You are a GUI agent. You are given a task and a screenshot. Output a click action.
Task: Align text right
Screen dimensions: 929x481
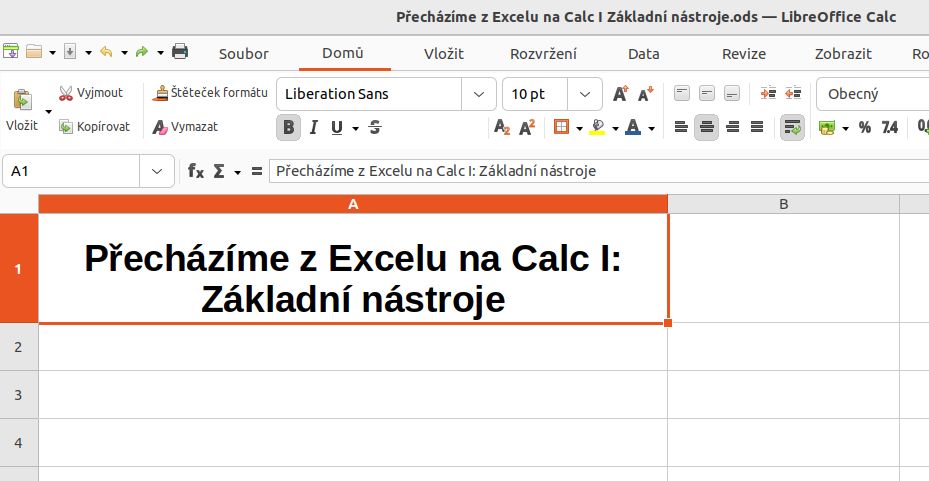733,127
